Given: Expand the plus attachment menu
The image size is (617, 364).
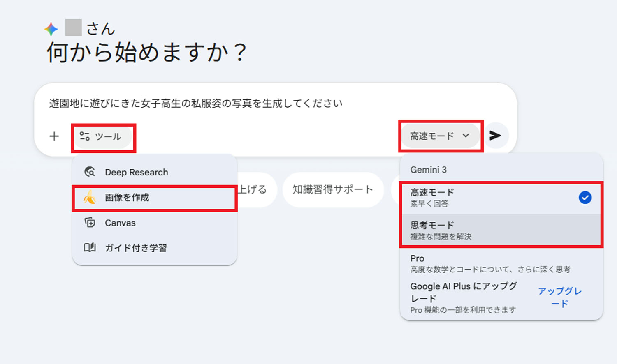Looking at the screenshot, I should [54, 136].
